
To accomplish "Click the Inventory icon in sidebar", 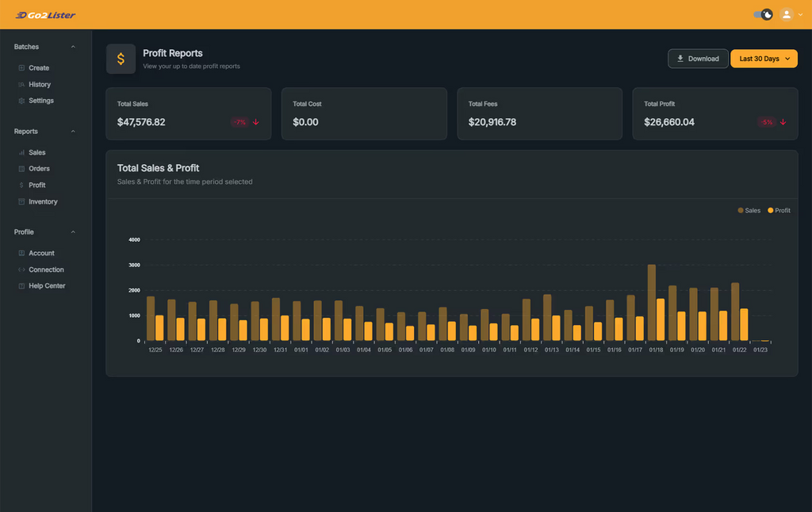I will [21, 202].
